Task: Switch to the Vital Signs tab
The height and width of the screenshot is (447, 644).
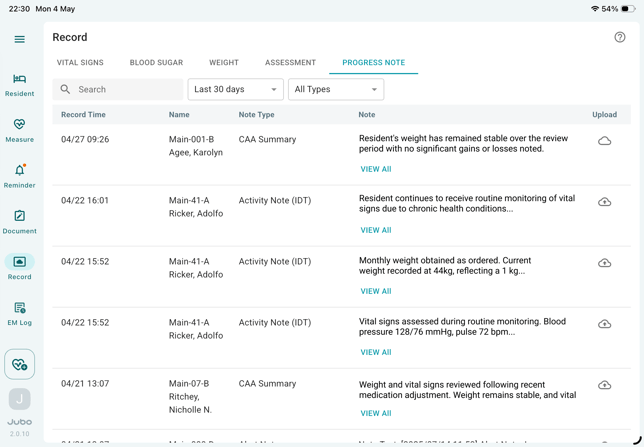Action: (x=80, y=62)
